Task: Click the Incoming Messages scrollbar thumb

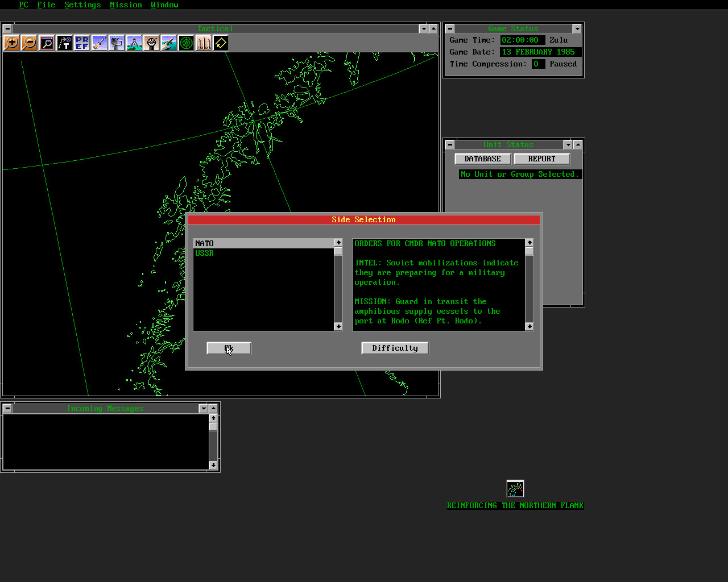Action: tap(213, 427)
